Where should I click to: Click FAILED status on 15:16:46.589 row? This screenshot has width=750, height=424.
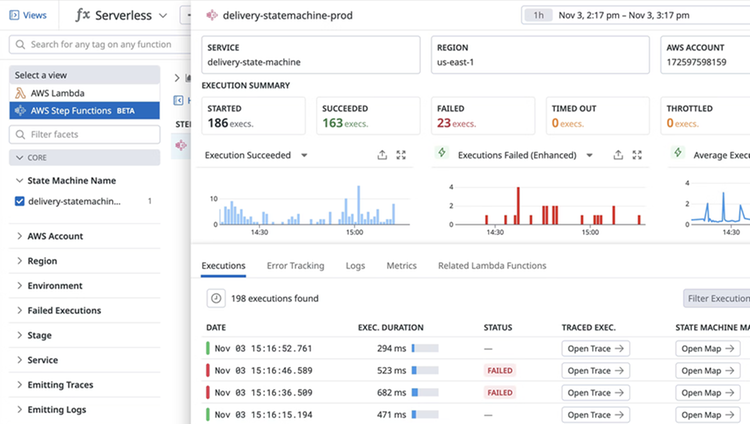pyautogui.click(x=500, y=370)
